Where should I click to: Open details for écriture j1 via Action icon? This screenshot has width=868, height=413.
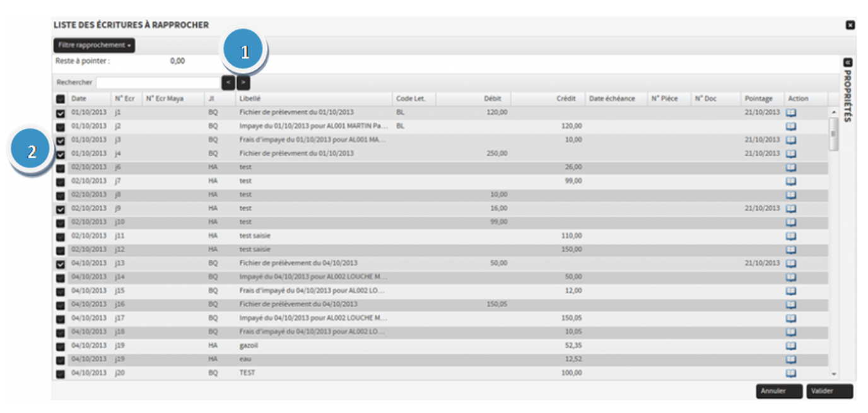pyautogui.click(x=790, y=112)
